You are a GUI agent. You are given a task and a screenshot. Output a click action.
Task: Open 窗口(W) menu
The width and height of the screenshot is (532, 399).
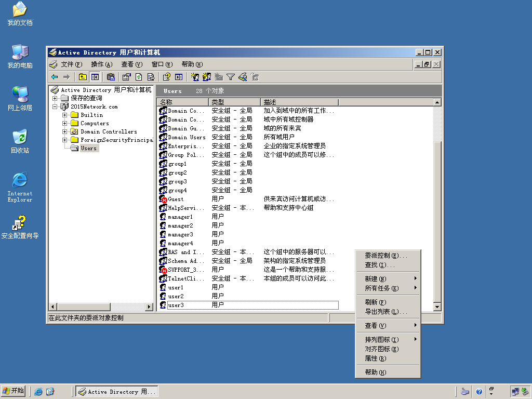point(162,64)
